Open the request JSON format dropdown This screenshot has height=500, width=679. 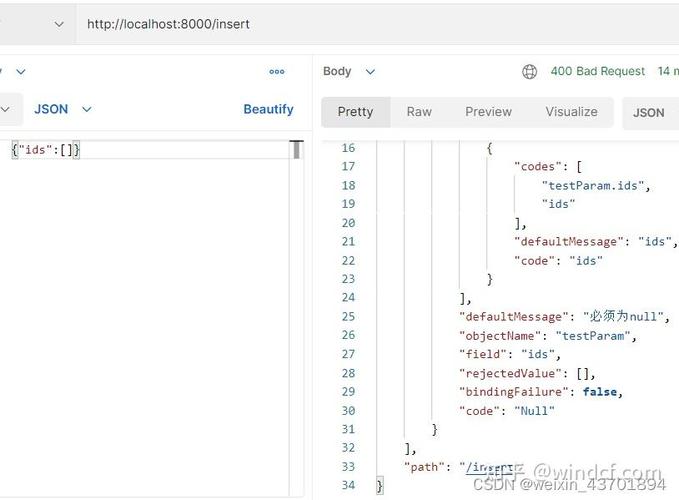tap(63, 109)
